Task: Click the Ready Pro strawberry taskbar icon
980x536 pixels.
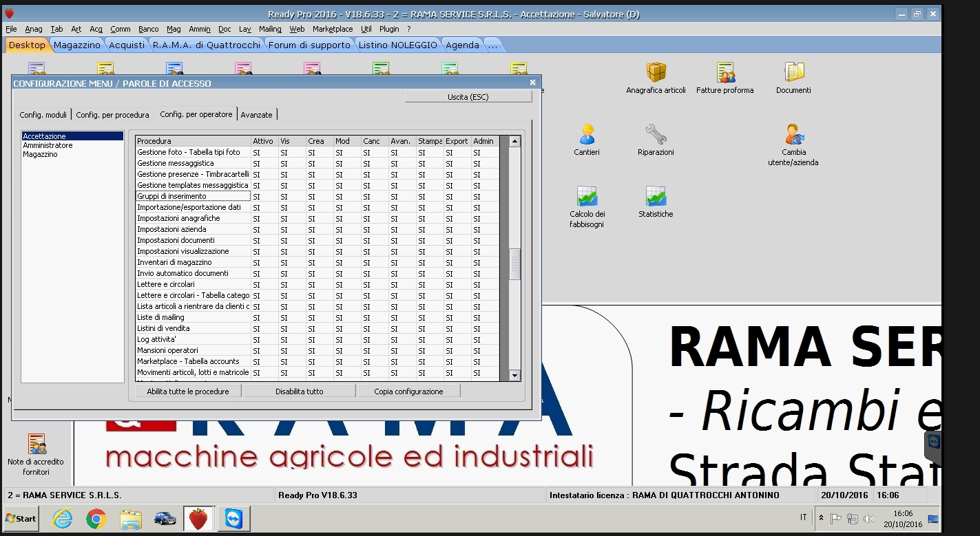Action: 198,518
